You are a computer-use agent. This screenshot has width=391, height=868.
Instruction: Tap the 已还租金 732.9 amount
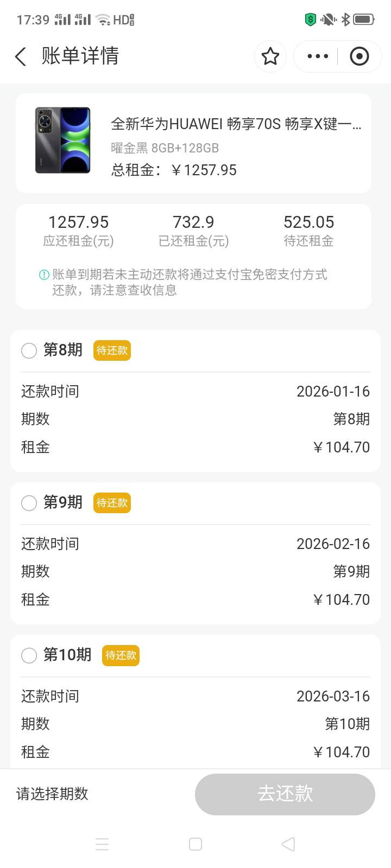tap(193, 222)
